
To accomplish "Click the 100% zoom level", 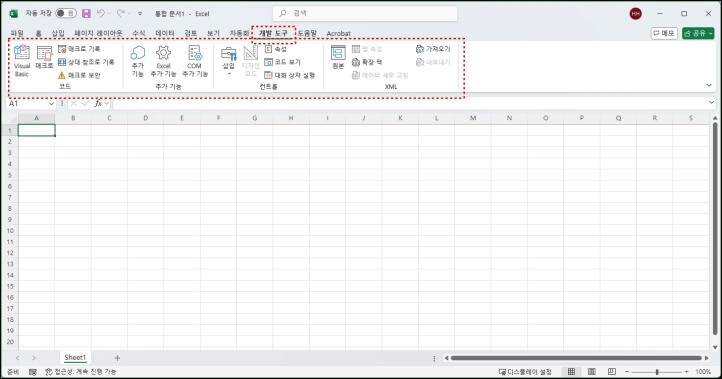I will click(x=703, y=372).
